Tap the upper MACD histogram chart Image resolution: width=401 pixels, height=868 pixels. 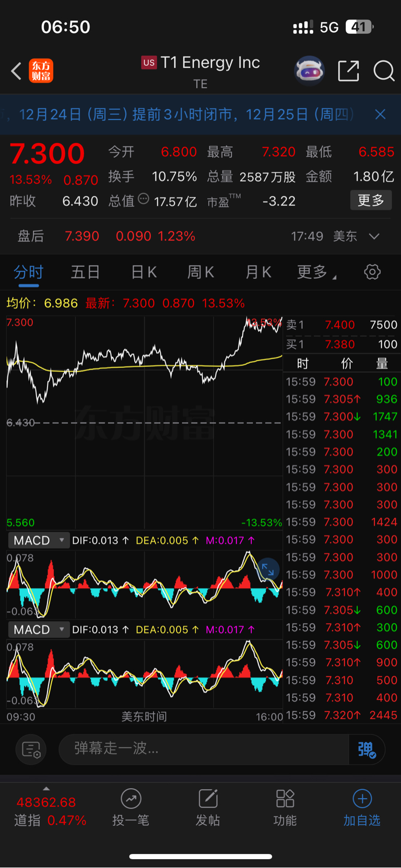point(144,585)
